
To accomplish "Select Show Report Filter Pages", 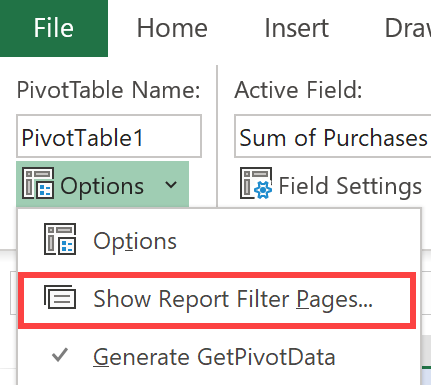I will tap(217, 300).
